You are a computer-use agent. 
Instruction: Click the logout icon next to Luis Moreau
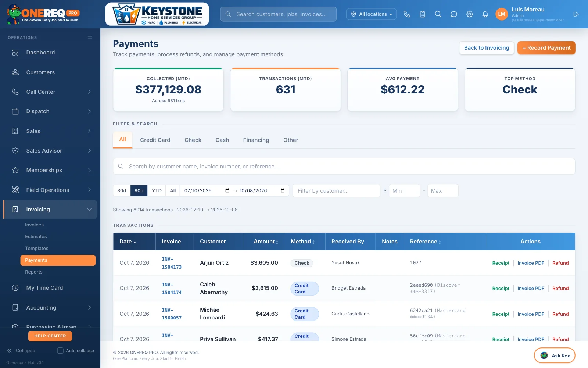tap(576, 14)
